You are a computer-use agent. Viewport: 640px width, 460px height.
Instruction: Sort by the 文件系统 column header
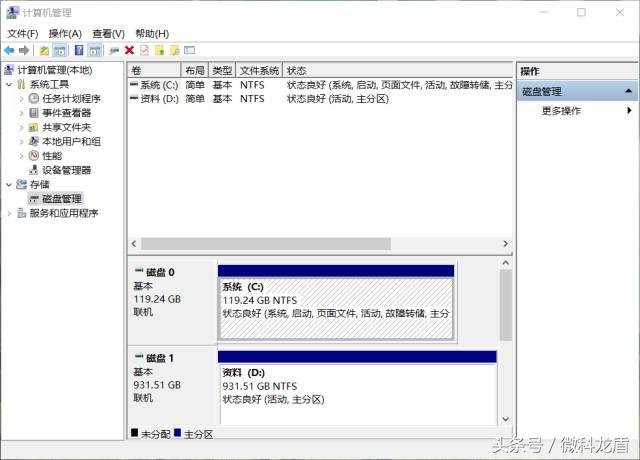point(259,71)
